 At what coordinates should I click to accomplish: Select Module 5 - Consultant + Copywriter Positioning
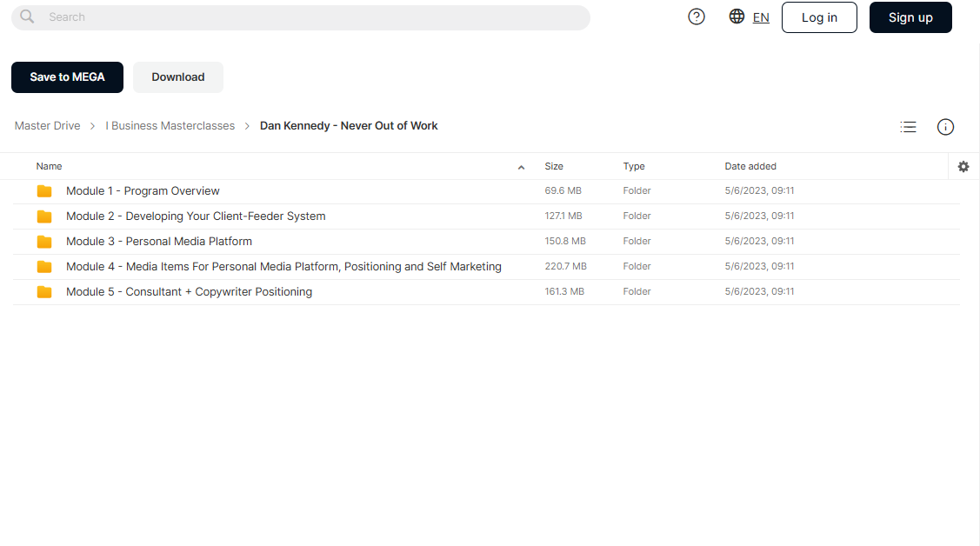click(x=189, y=292)
